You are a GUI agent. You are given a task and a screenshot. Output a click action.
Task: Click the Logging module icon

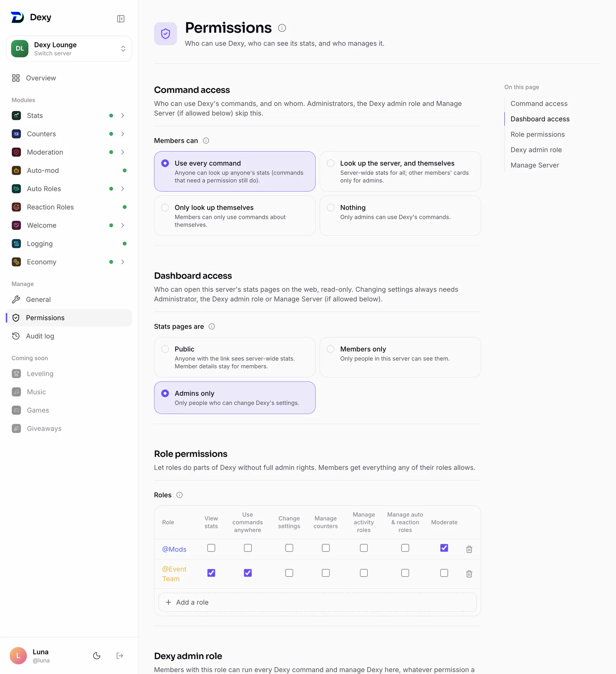pyautogui.click(x=16, y=244)
